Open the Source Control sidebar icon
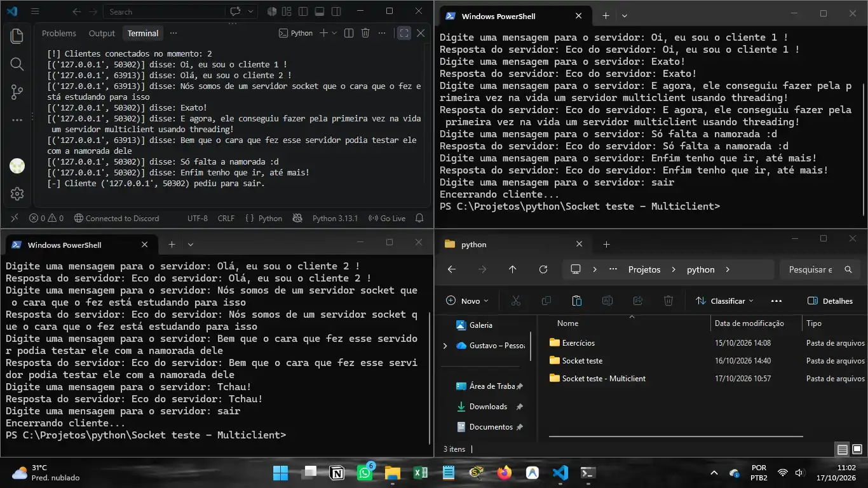Image resolution: width=868 pixels, height=488 pixels. [17, 92]
